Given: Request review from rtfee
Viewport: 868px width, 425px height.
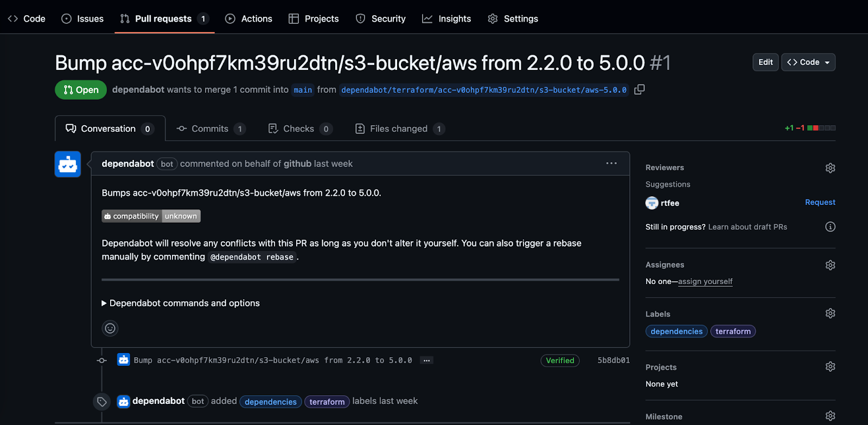Looking at the screenshot, I should pos(820,202).
